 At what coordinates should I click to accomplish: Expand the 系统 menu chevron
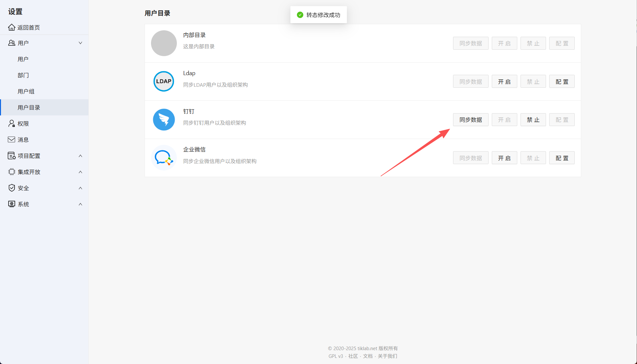pos(80,204)
